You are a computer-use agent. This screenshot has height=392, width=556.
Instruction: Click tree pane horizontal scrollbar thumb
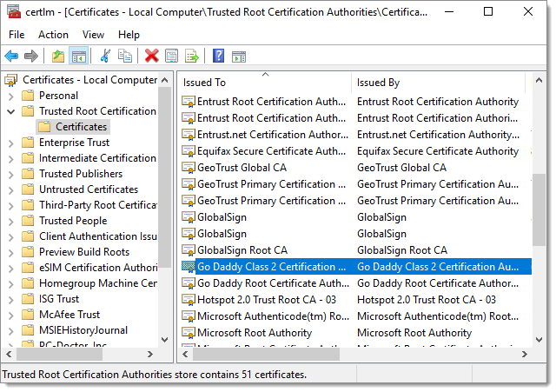pyautogui.click(x=60, y=354)
